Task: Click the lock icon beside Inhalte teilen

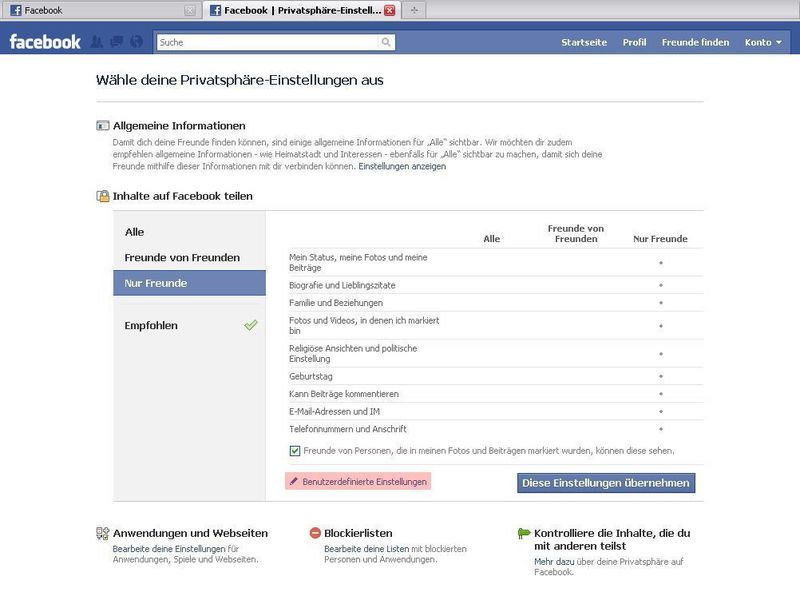Action: click(x=103, y=196)
